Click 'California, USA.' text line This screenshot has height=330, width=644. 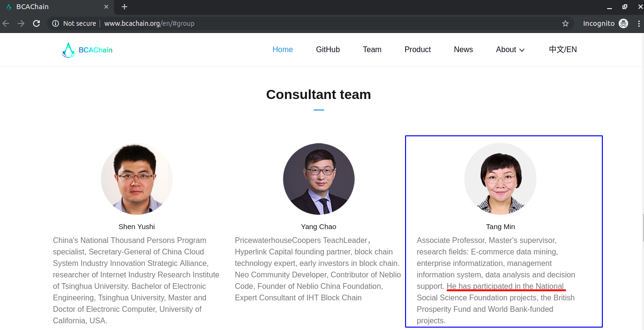(80, 321)
